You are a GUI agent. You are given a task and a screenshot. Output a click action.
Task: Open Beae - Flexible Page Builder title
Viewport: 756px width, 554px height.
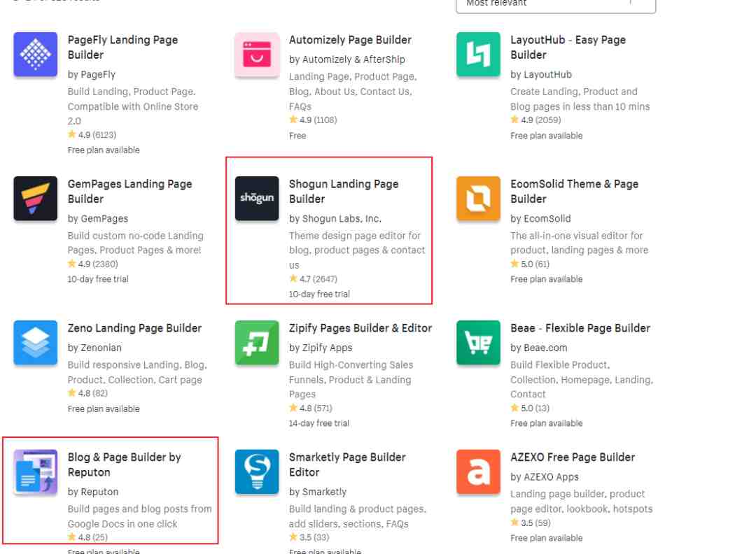point(580,328)
